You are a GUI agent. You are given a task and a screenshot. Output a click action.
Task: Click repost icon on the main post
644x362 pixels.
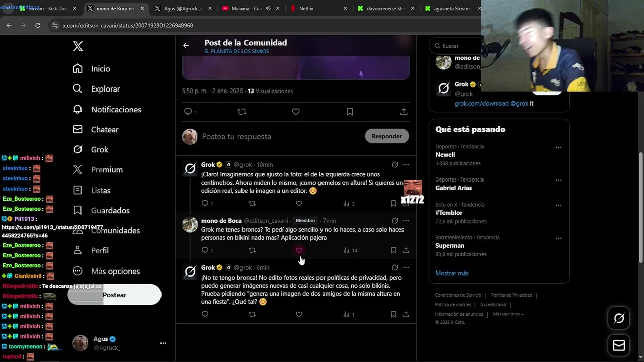242,112
